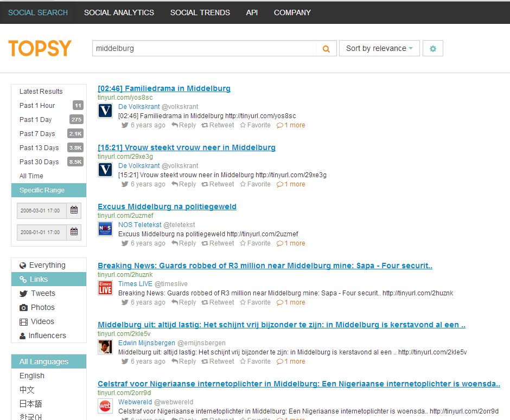Filter results to 日本語 language

tap(49, 404)
